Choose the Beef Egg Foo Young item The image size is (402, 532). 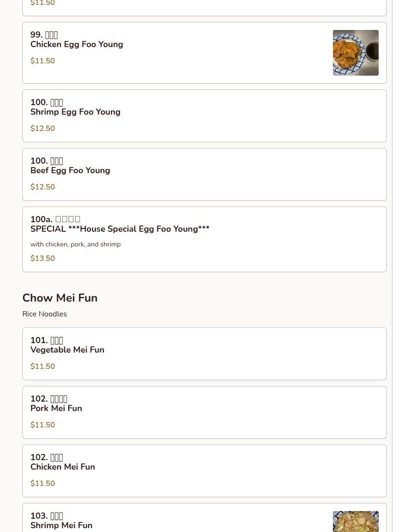click(70, 170)
